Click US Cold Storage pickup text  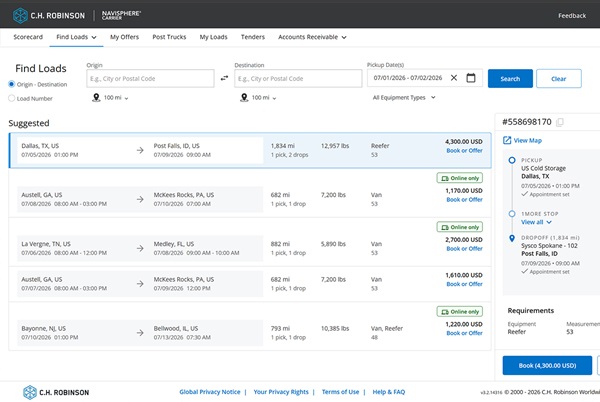[x=543, y=168]
